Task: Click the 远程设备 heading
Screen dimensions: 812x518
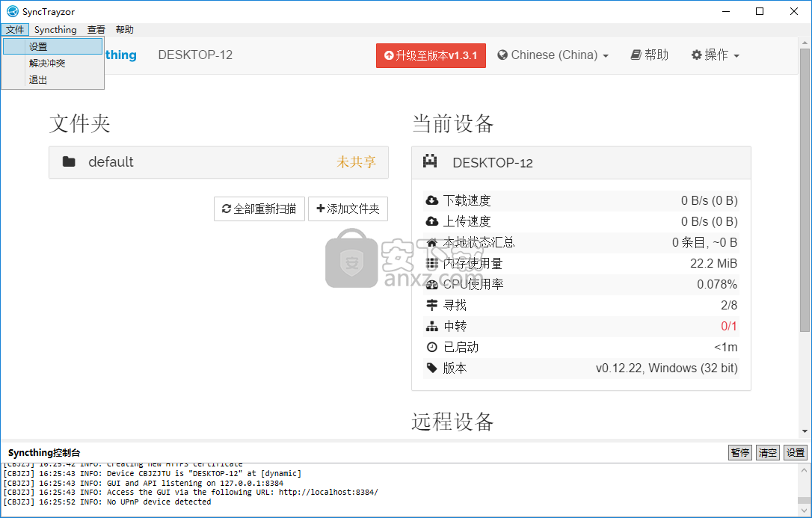Action: click(x=452, y=422)
